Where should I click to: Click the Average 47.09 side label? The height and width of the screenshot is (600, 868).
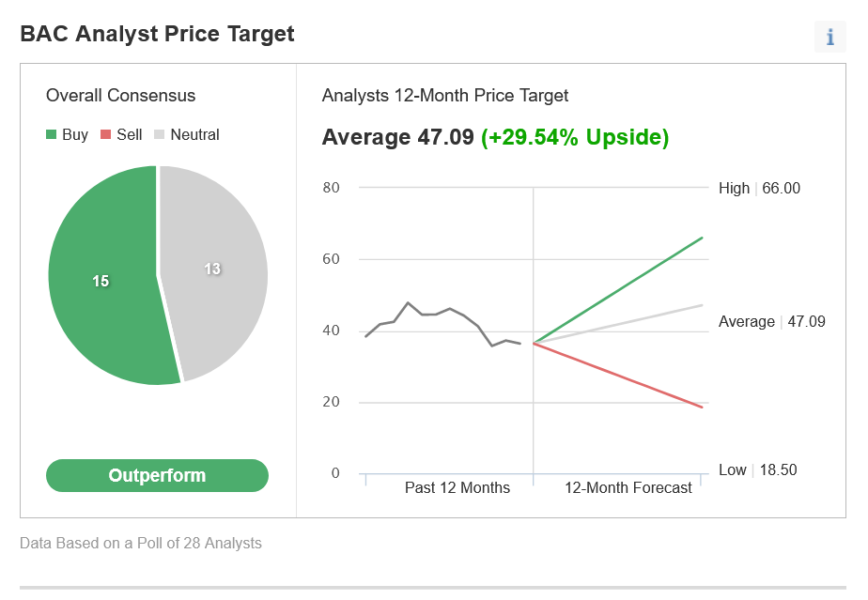click(x=771, y=321)
